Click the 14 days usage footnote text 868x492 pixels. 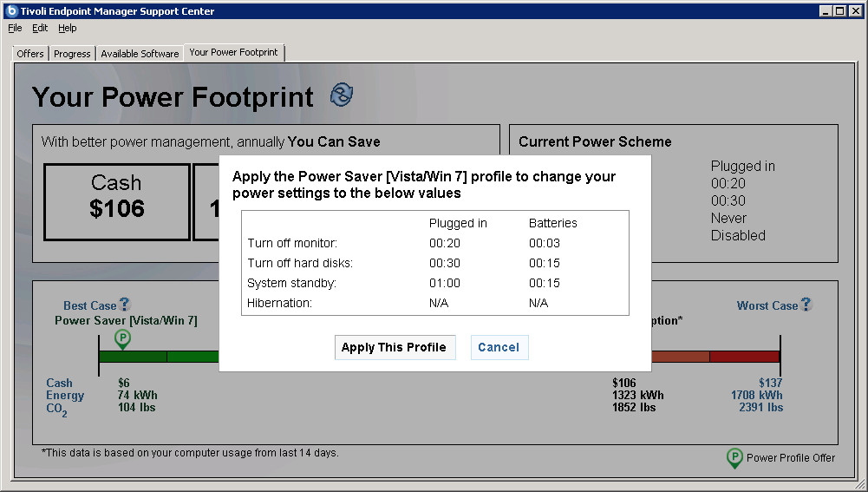(190, 453)
